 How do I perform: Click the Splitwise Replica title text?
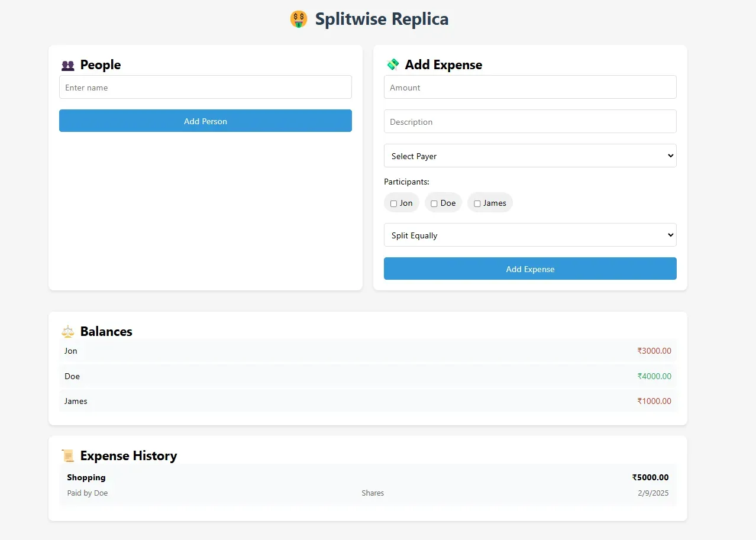[x=382, y=19]
